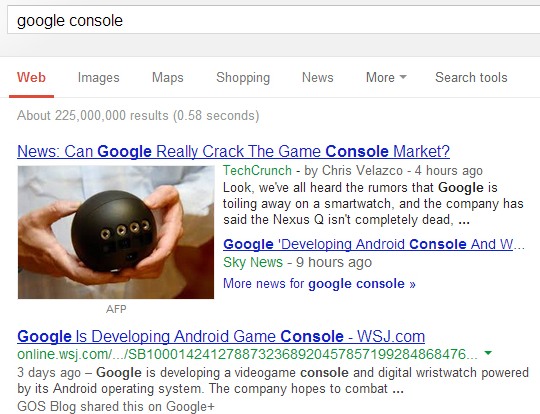Viewport: 540px width, 414px height.
Task: Click the More dropdown arrow icon
Action: [x=403, y=77]
